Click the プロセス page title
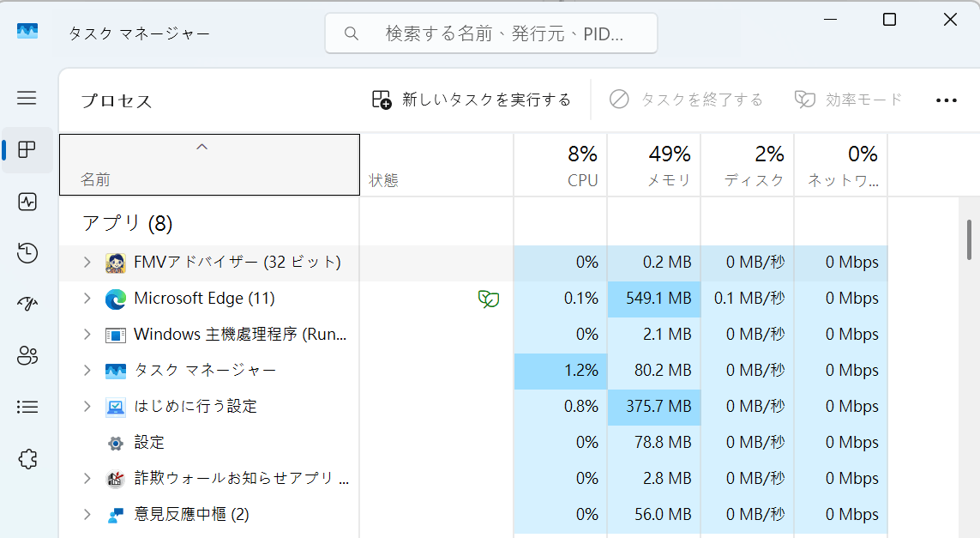The width and height of the screenshot is (980, 538). click(x=117, y=100)
